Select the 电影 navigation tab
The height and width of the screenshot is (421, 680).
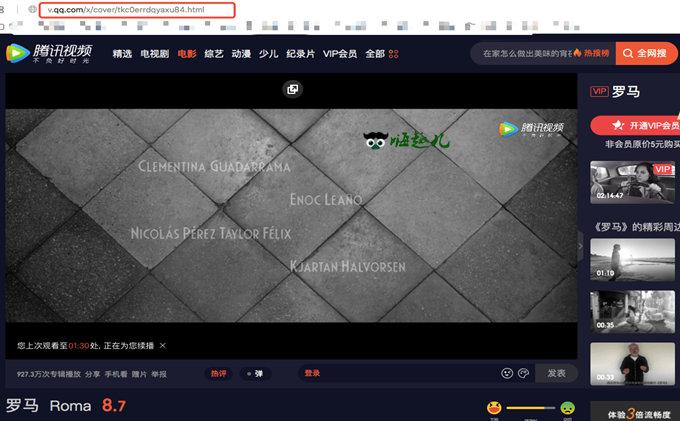point(187,54)
